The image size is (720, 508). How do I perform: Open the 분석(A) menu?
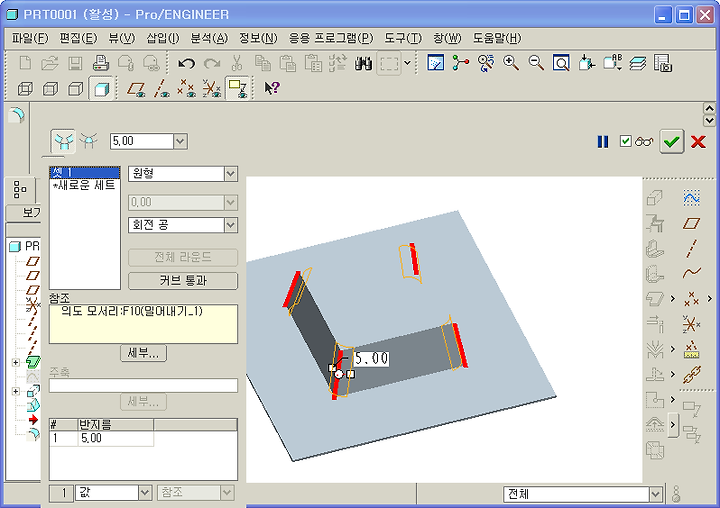click(x=209, y=38)
